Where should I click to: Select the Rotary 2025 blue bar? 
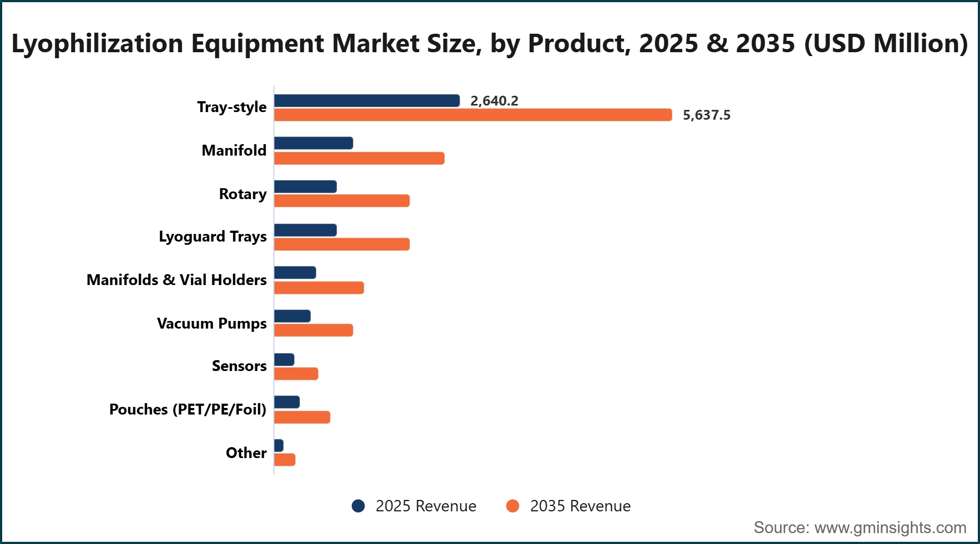pyautogui.click(x=305, y=187)
